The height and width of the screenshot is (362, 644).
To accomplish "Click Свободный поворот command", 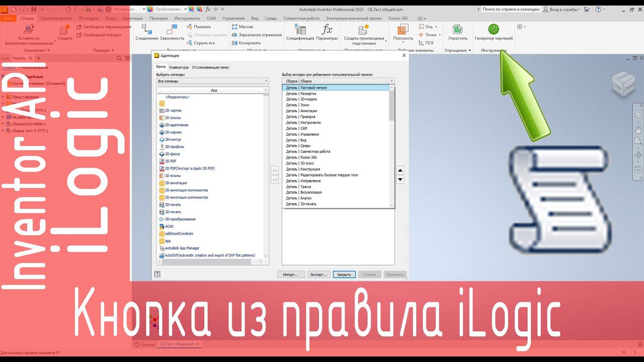I will 99,35.
